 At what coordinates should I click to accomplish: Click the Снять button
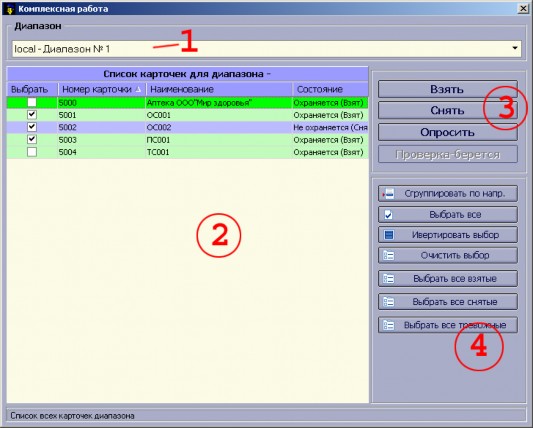pos(448,110)
